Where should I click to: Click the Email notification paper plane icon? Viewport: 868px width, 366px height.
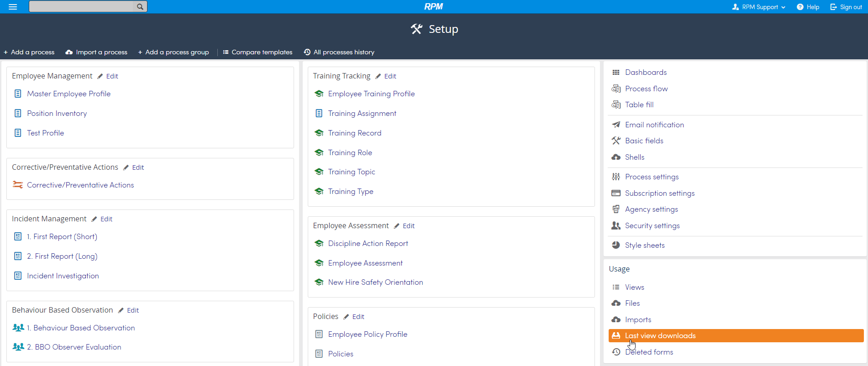tap(616, 125)
